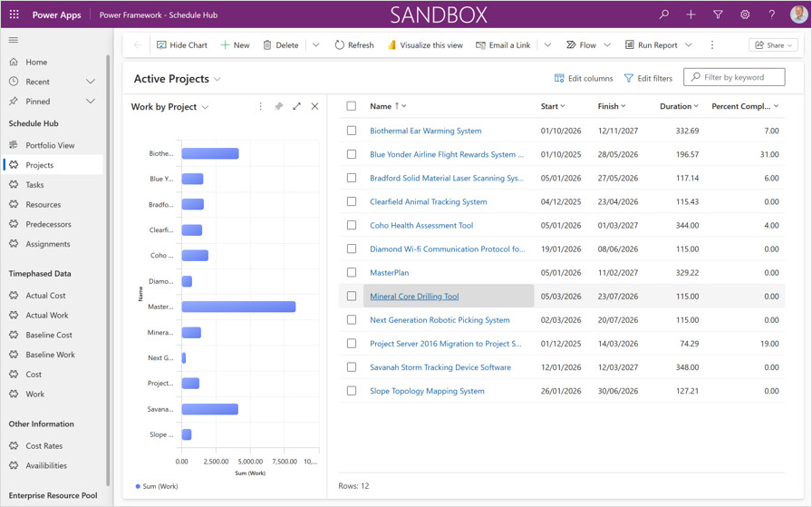
Task: Expand the Recent section in sidebar
Action: (x=90, y=82)
